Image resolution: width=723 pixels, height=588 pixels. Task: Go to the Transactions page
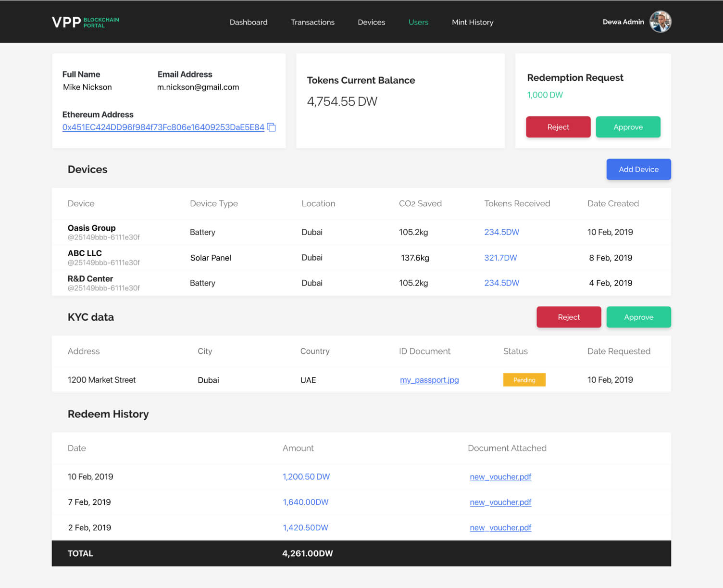coord(312,22)
